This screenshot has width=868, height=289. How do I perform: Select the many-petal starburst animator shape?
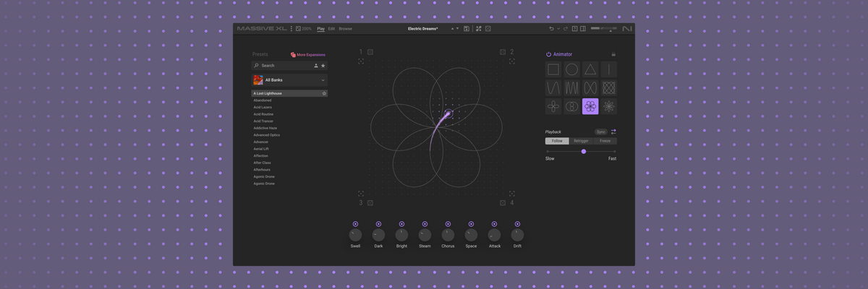609,107
